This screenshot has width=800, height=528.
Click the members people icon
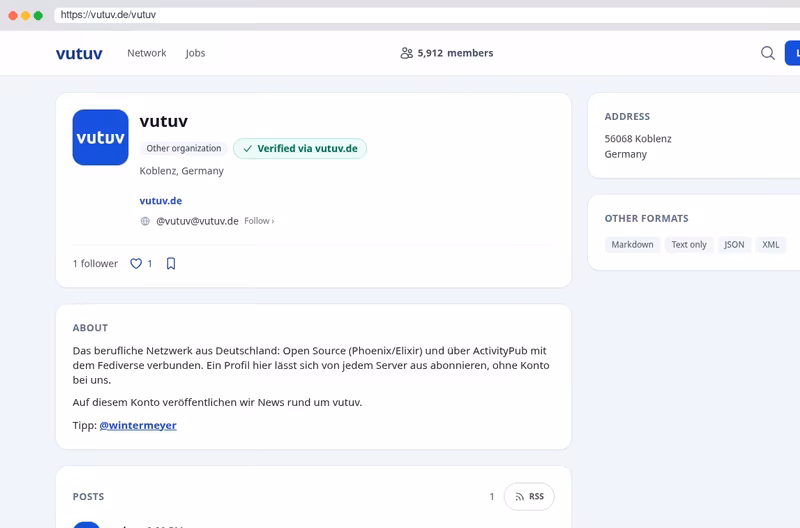pos(406,53)
